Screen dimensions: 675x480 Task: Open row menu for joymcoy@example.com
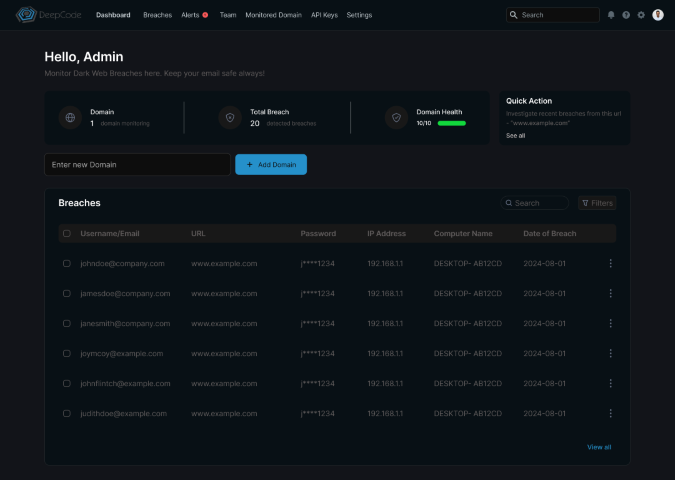click(610, 353)
